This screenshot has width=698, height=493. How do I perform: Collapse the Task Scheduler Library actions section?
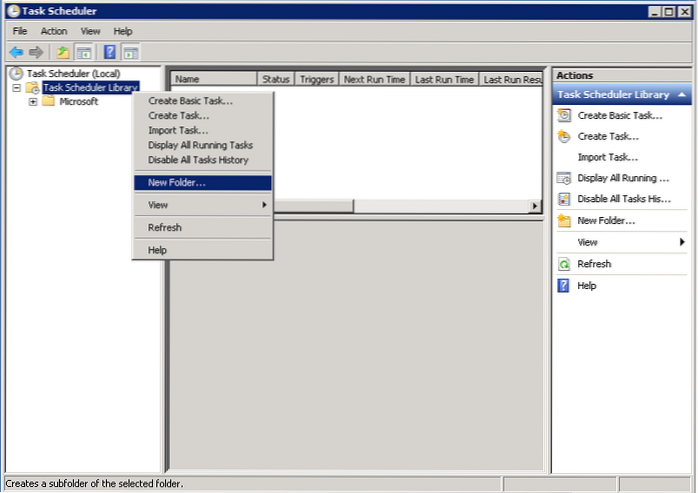click(680, 94)
